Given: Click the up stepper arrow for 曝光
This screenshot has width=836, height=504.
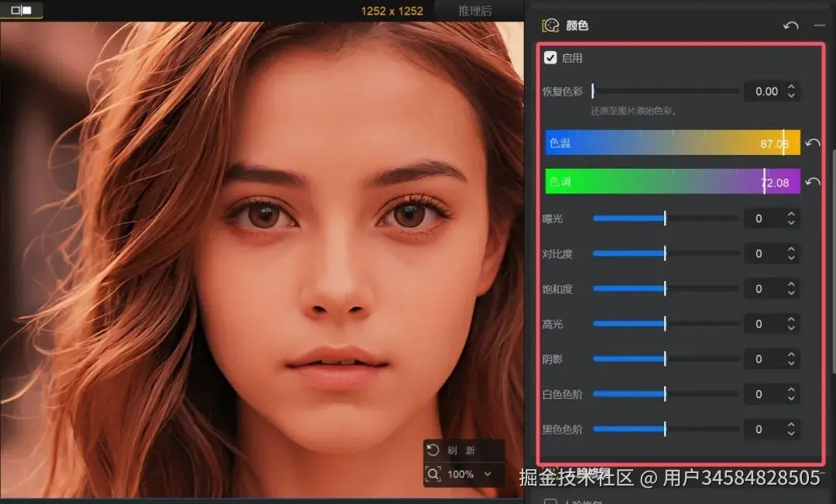Looking at the screenshot, I should [x=791, y=214].
